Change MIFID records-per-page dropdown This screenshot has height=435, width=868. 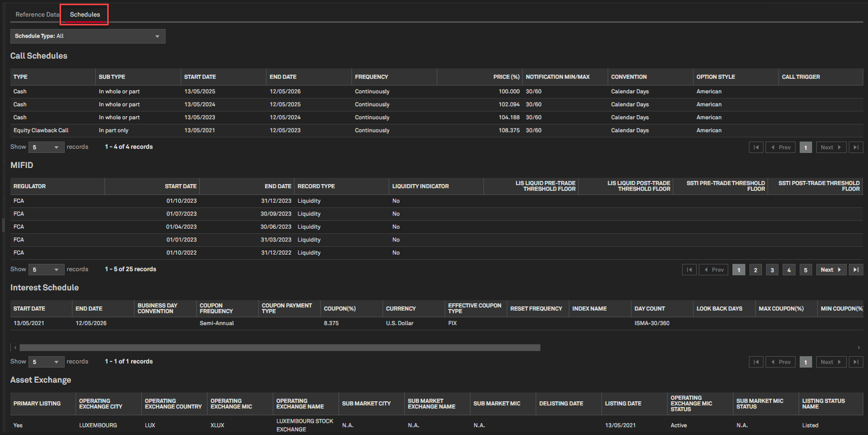(46, 270)
